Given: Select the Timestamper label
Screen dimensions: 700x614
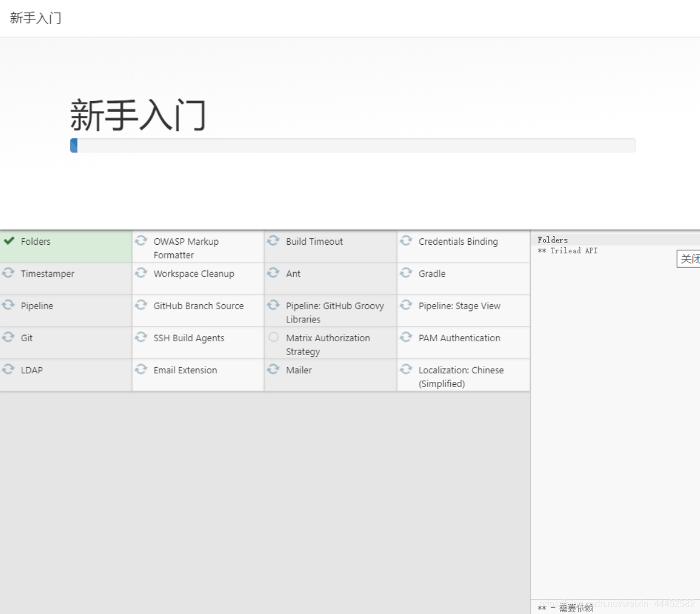Looking at the screenshot, I should 47,274.
